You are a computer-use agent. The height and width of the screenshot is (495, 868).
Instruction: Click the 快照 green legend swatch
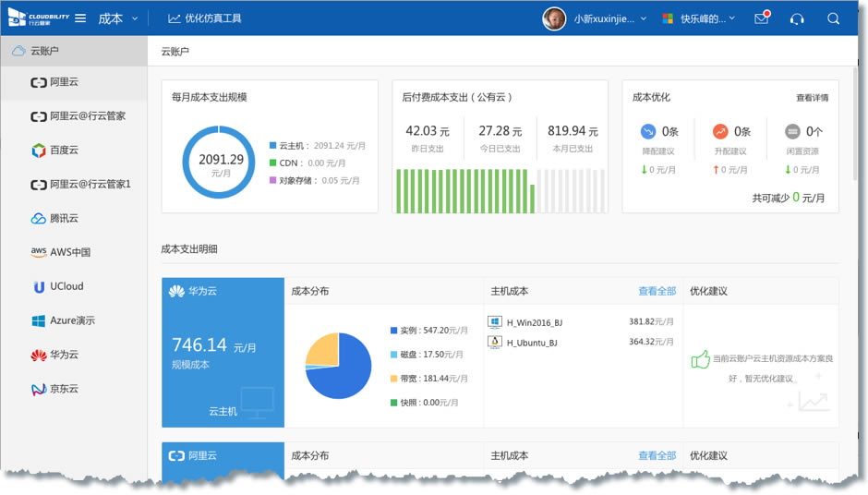click(x=393, y=403)
